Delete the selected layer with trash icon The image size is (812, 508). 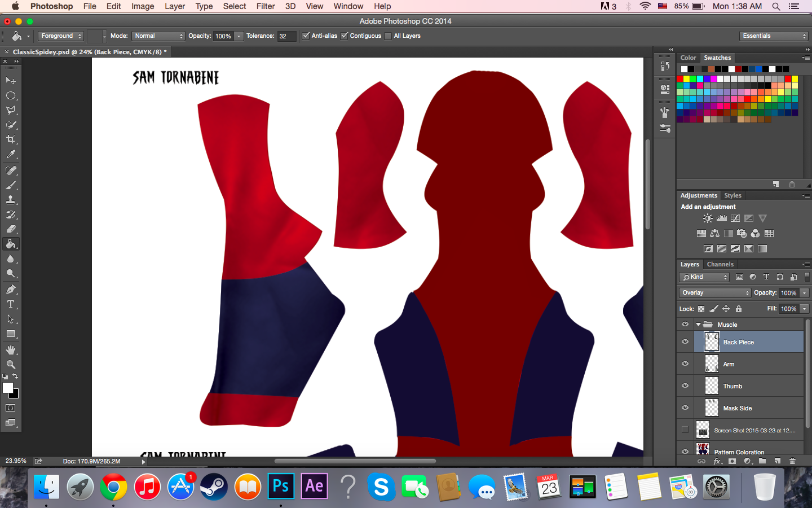(x=792, y=461)
